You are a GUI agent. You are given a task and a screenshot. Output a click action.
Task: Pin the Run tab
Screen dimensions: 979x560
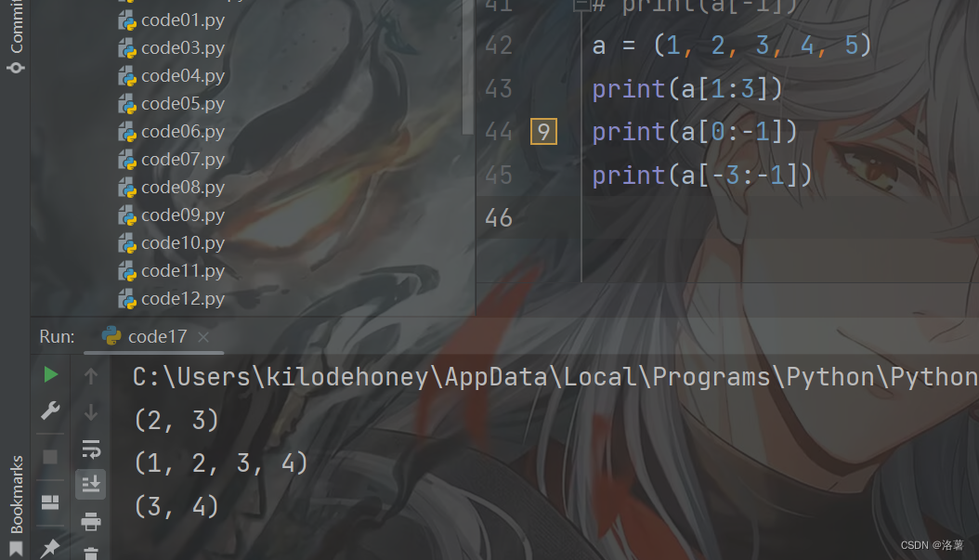click(x=50, y=548)
